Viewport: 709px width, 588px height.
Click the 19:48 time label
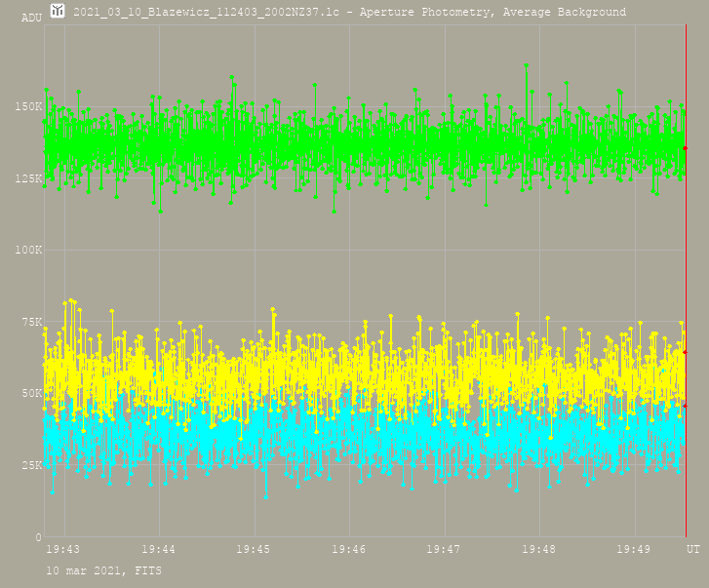pyautogui.click(x=539, y=549)
